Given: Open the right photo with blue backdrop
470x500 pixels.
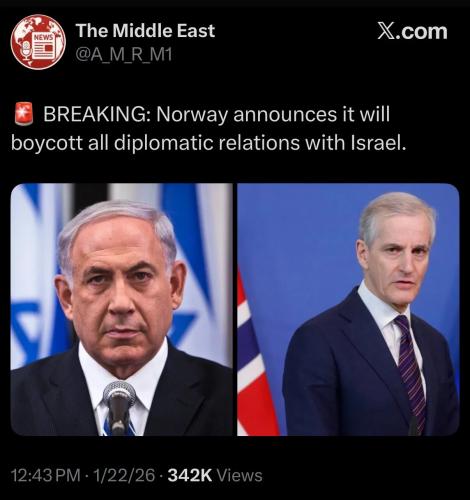Looking at the screenshot, I should (348, 309).
